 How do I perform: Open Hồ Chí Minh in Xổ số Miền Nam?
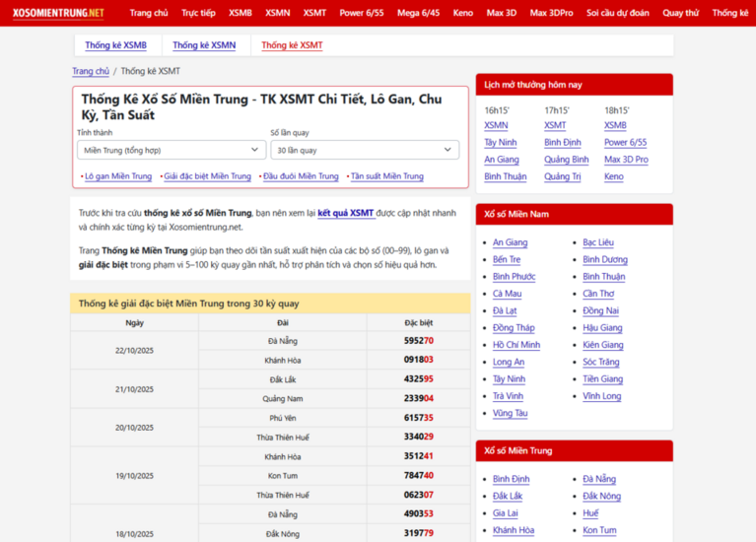pos(515,345)
